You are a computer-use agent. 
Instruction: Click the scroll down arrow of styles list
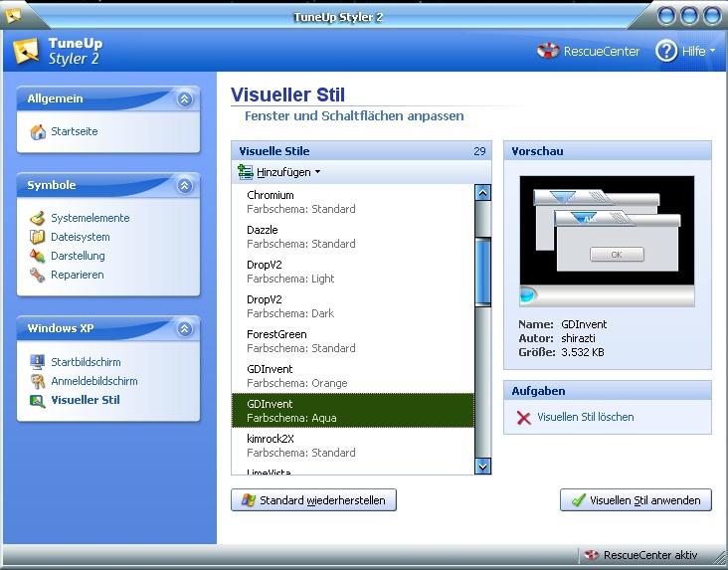coord(483,466)
